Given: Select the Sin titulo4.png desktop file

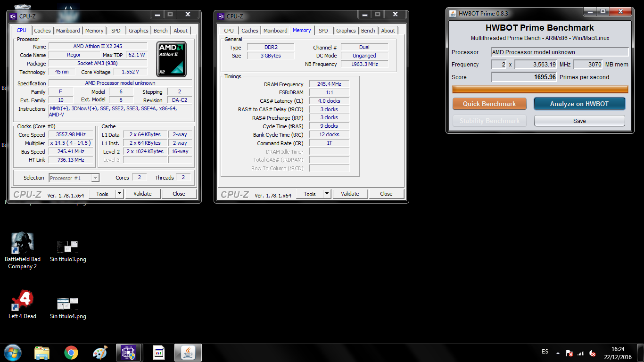Looking at the screenshot, I should tap(68, 308).
